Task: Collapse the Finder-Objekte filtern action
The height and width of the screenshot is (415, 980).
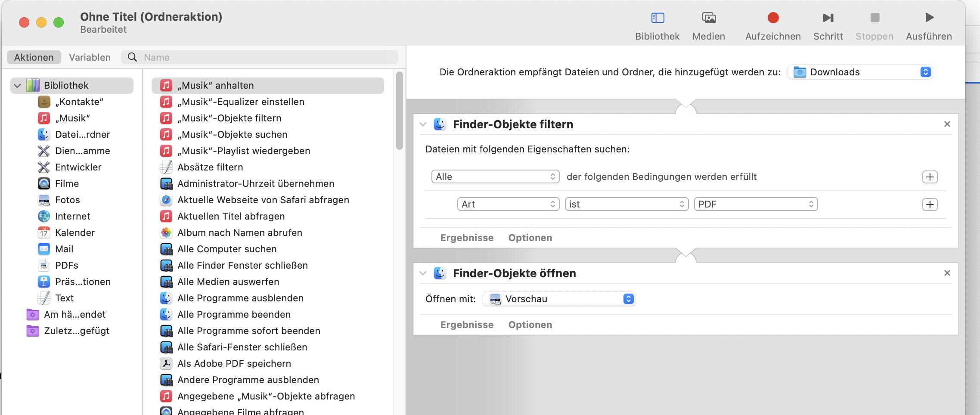Action: pyautogui.click(x=423, y=124)
